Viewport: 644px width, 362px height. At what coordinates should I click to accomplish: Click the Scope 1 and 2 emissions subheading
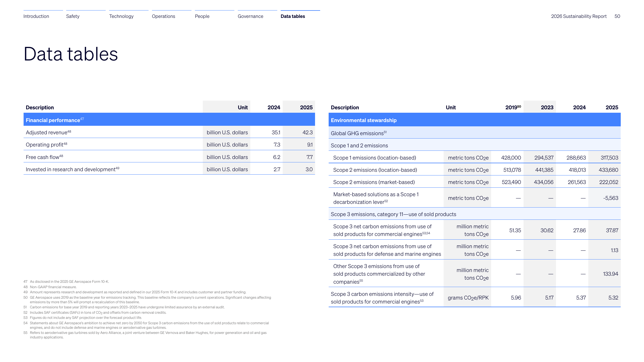[x=359, y=145]
